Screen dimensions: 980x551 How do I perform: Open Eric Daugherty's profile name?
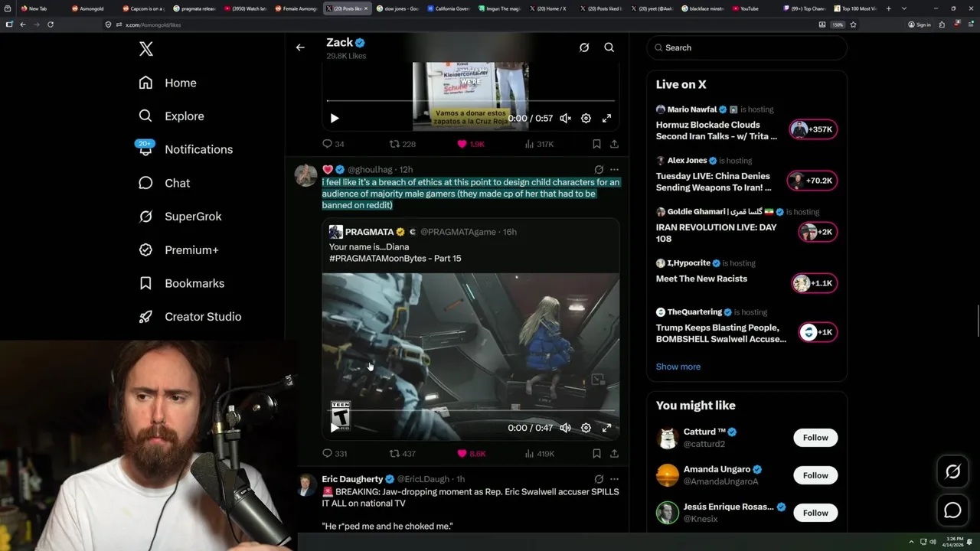(352, 479)
